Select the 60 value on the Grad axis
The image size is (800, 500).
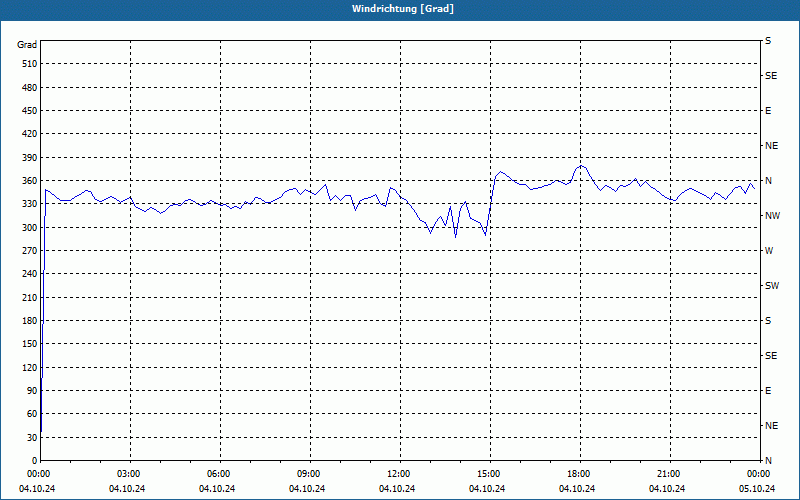tap(32, 413)
